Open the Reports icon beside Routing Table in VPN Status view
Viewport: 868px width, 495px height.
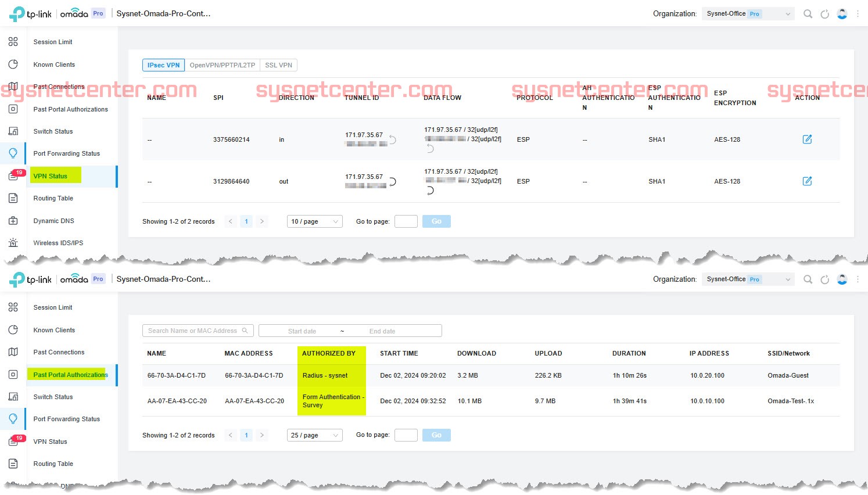click(x=13, y=198)
